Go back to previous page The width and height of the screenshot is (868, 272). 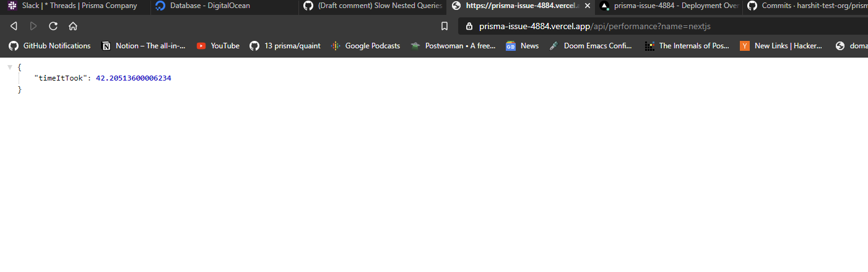point(14,26)
